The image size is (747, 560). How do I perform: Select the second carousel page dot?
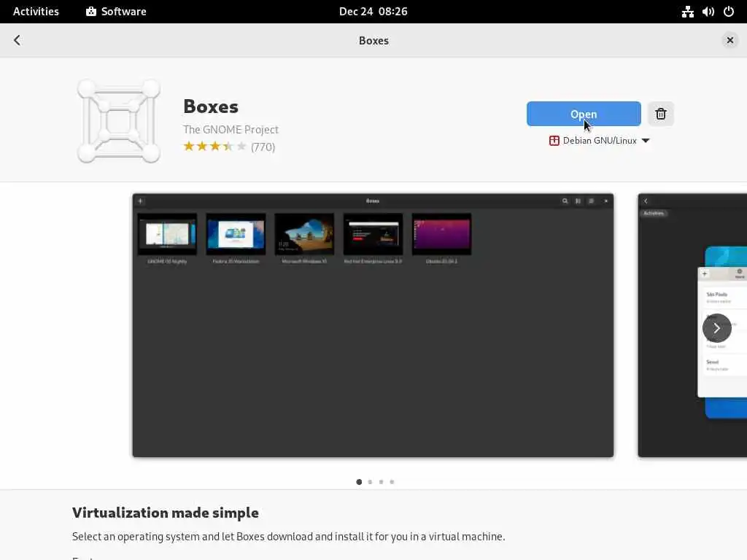click(x=370, y=482)
